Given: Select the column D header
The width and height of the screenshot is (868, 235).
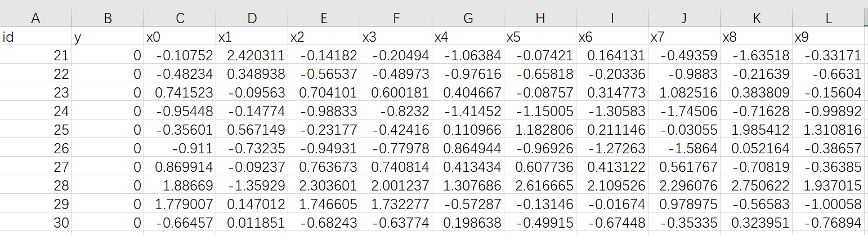Looking at the screenshot, I should [x=252, y=19].
